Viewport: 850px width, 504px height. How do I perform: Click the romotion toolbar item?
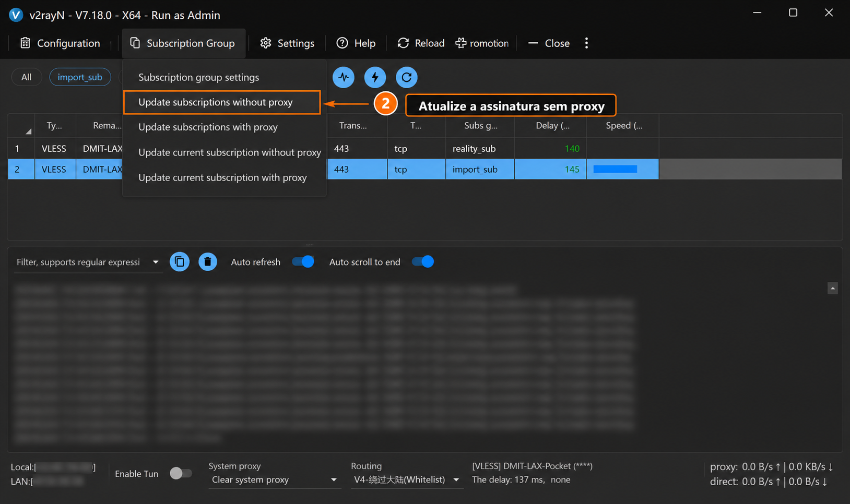click(482, 43)
